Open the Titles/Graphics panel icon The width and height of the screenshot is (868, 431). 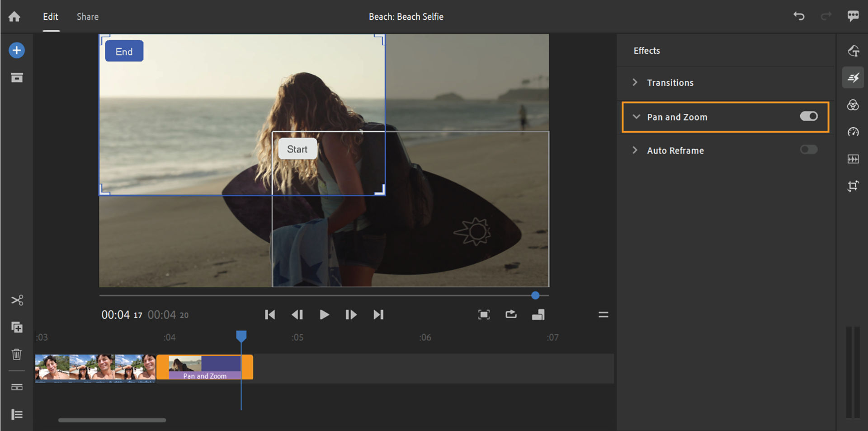pyautogui.click(x=854, y=51)
